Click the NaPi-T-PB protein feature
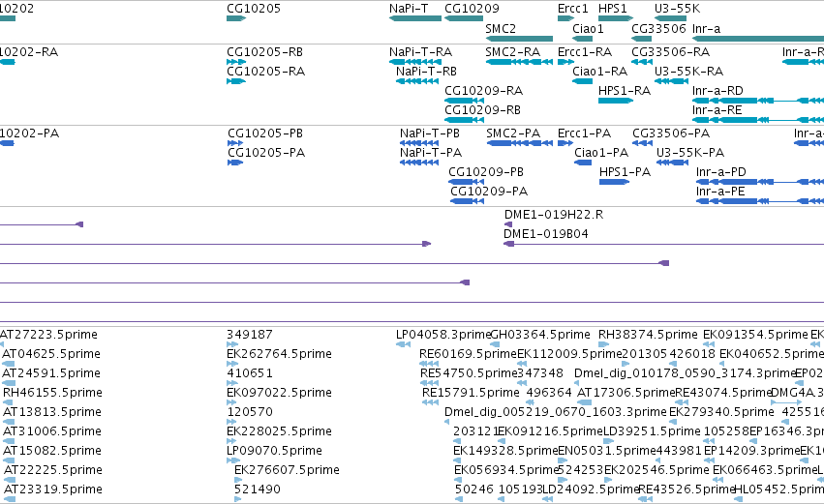This screenshot has height=504, width=824. click(x=419, y=143)
